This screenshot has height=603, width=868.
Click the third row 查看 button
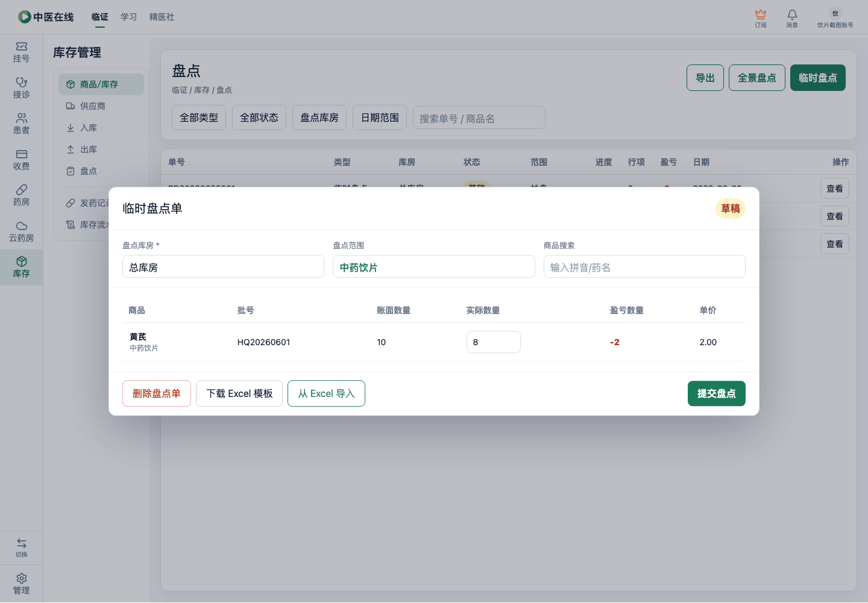click(835, 244)
